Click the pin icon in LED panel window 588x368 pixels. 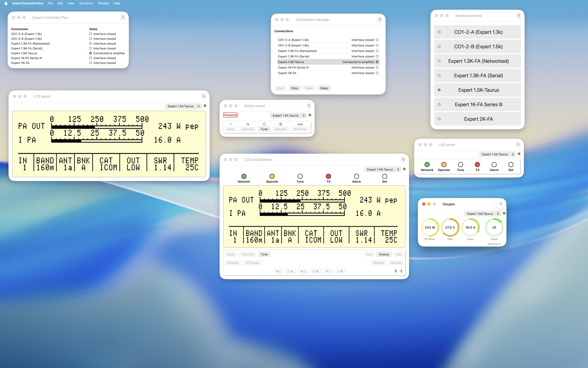(518, 145)
